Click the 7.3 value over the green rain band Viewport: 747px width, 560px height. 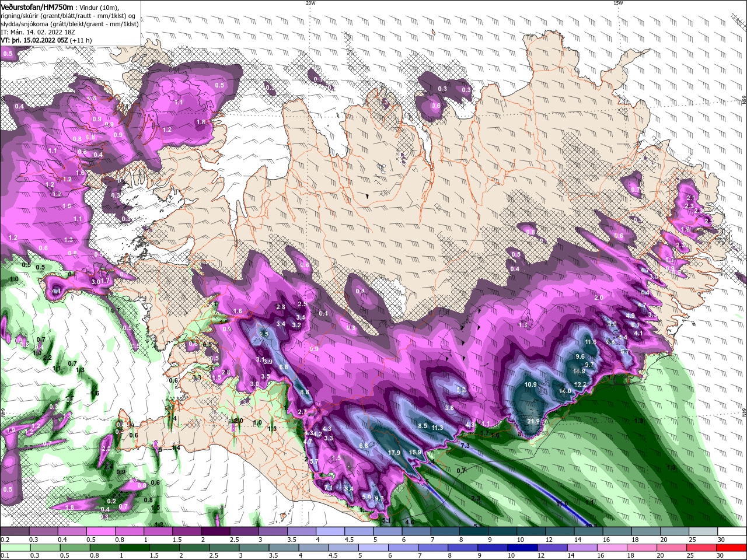point(465,446)
